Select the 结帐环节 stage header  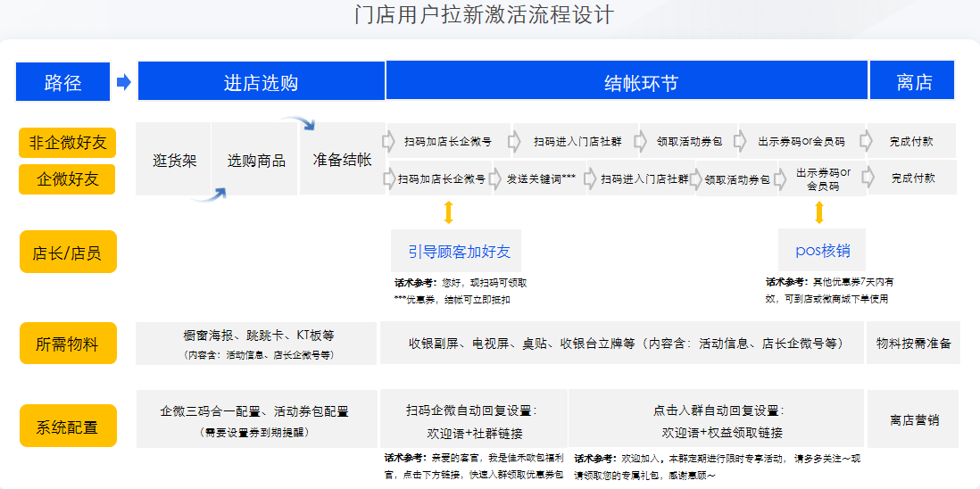(627, 81)
